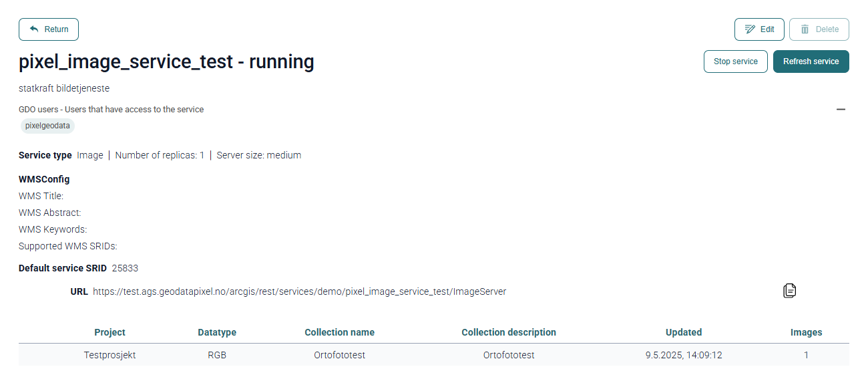Viewport: 868px width, 371px height.
Task: Click the ImageServer URL text
Action: click(299, 291)
